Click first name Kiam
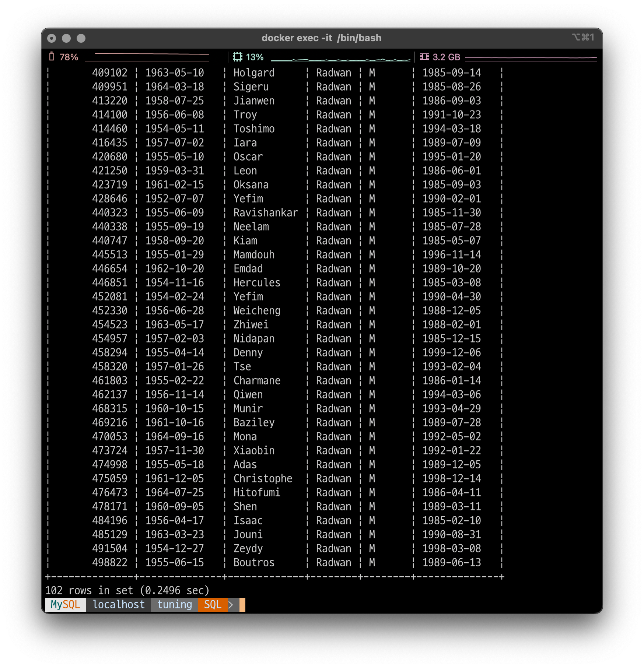Screen dimensions: 644x668 (x=245, y=241)
